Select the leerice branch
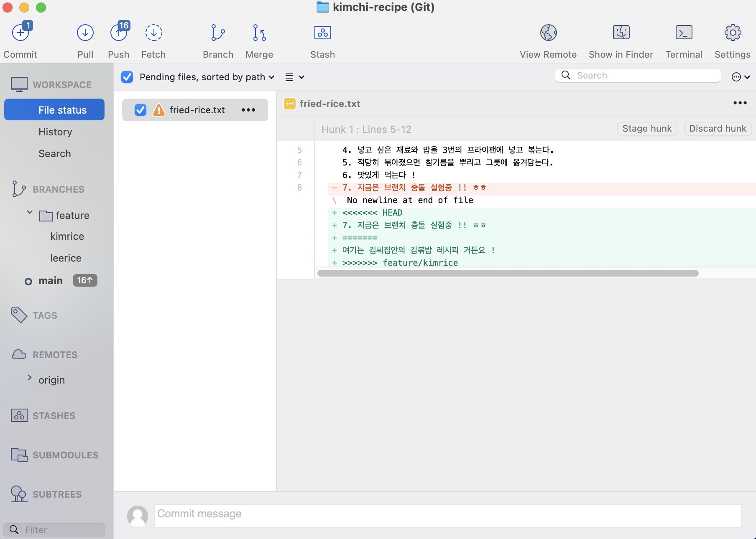 (66, 258)
